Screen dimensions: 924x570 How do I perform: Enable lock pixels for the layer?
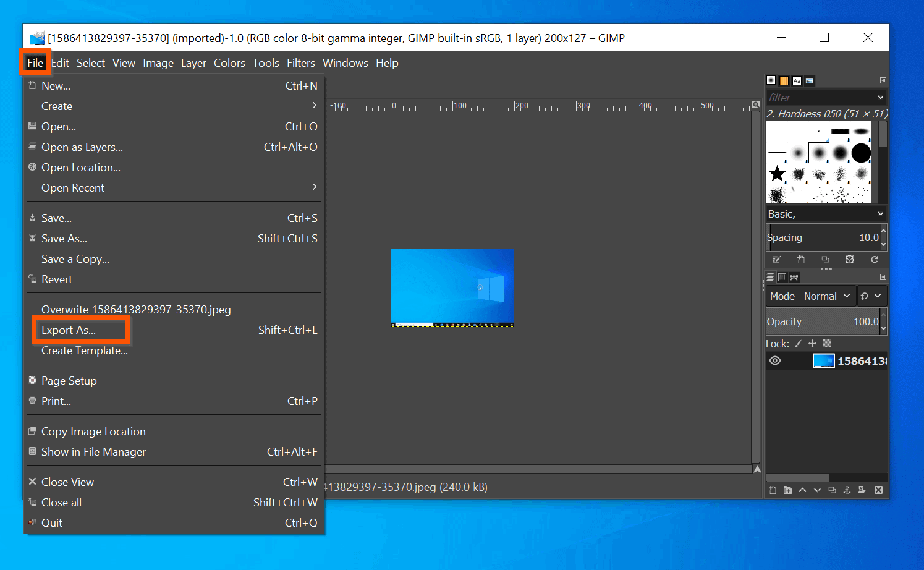pyautogui.click(x=797, y=343)
